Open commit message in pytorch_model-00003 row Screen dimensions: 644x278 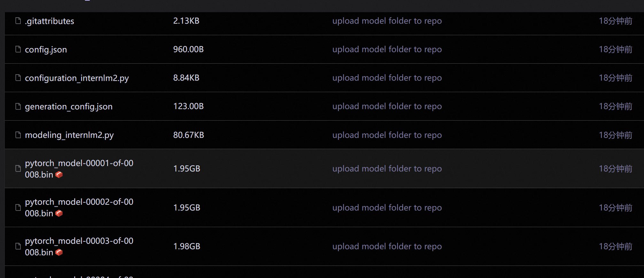click(x=387, y=246)
